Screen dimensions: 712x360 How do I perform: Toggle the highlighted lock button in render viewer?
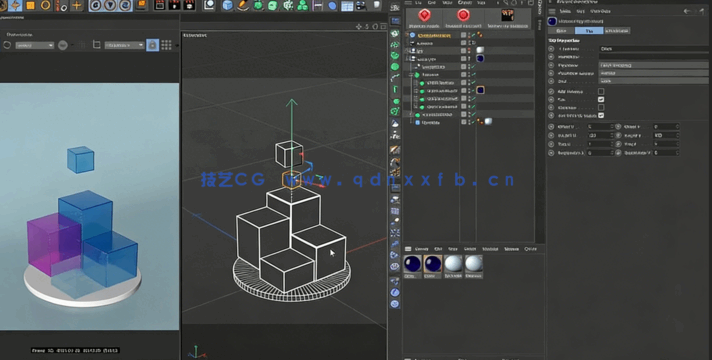click(x=153, y=45)
